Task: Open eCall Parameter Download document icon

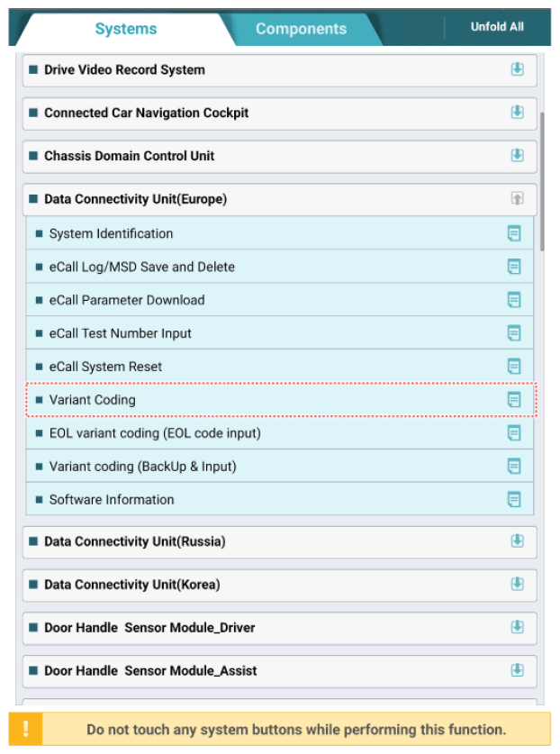Action: (514, 300)
